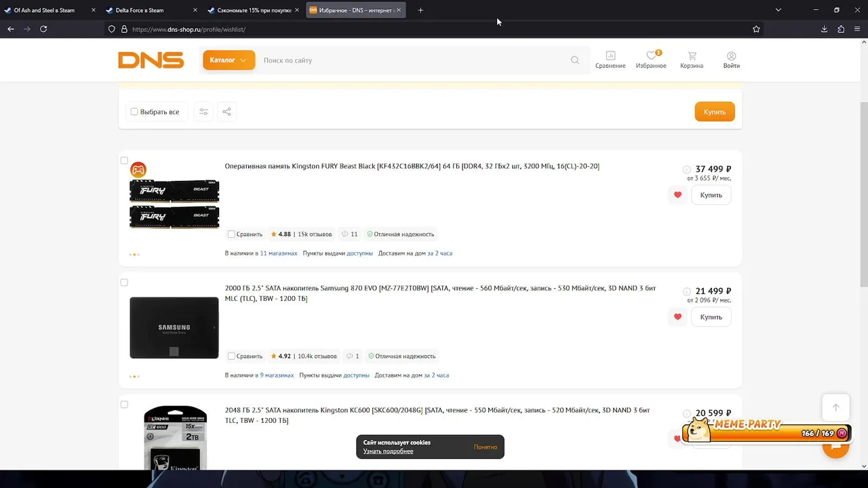Screen dimensions: 868x488
Task: Open Узнать подробнее cookies link
Action: (x=388, y=451)
